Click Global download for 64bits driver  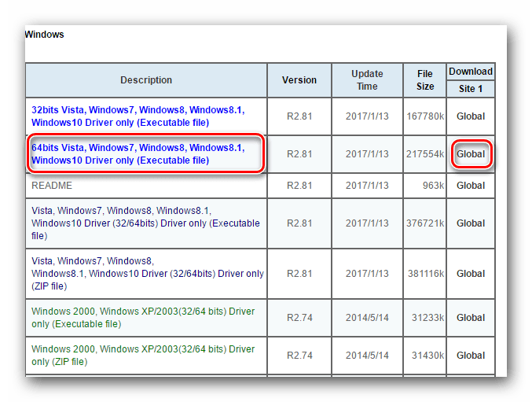471,154
